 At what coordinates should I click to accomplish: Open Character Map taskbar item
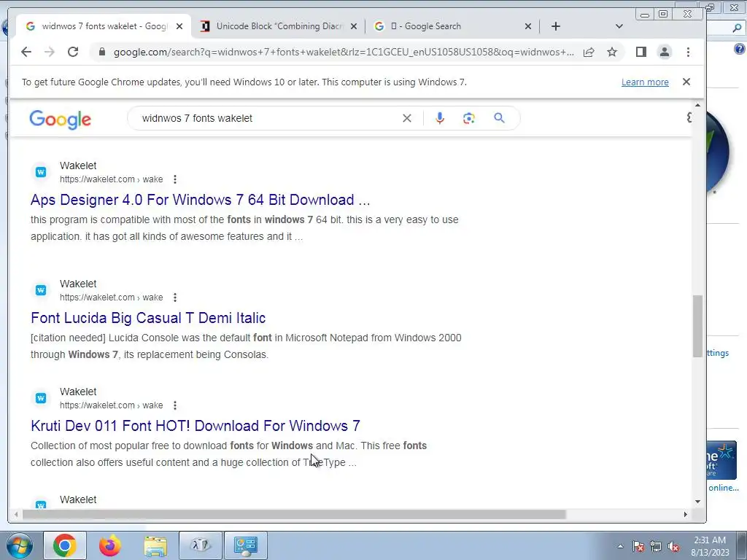coord(201,545)
